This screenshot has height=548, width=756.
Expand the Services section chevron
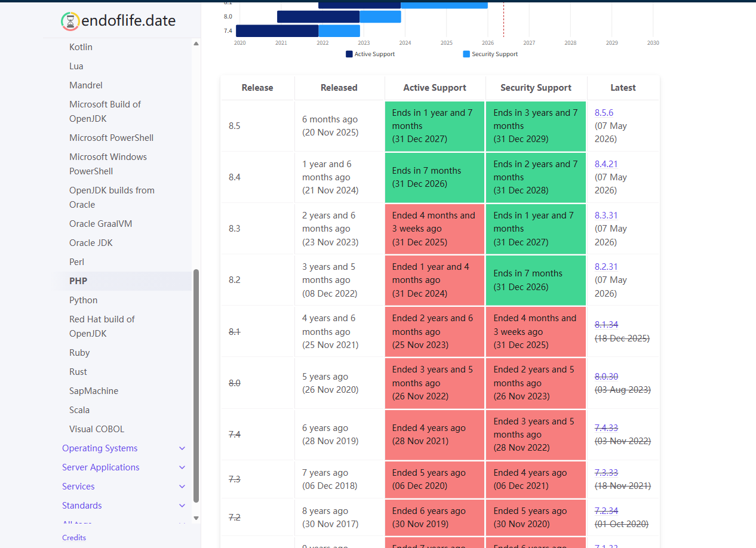[x=182, y=487]
